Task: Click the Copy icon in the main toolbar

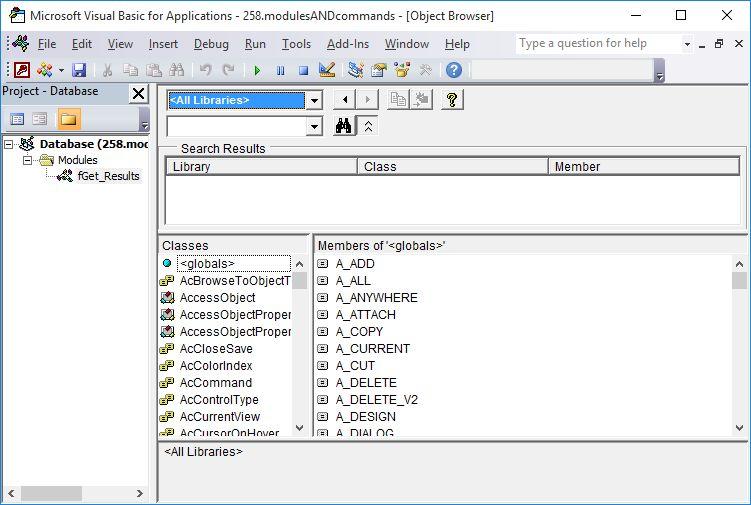Action: tap(130, 70)
